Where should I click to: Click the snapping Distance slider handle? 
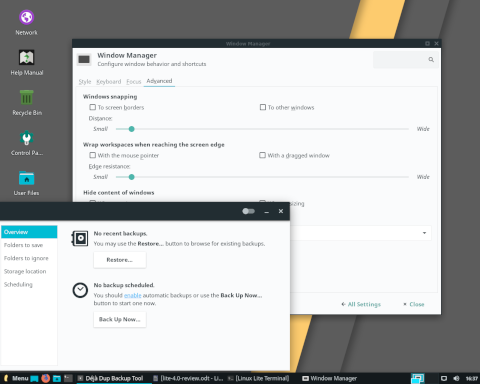132,129
